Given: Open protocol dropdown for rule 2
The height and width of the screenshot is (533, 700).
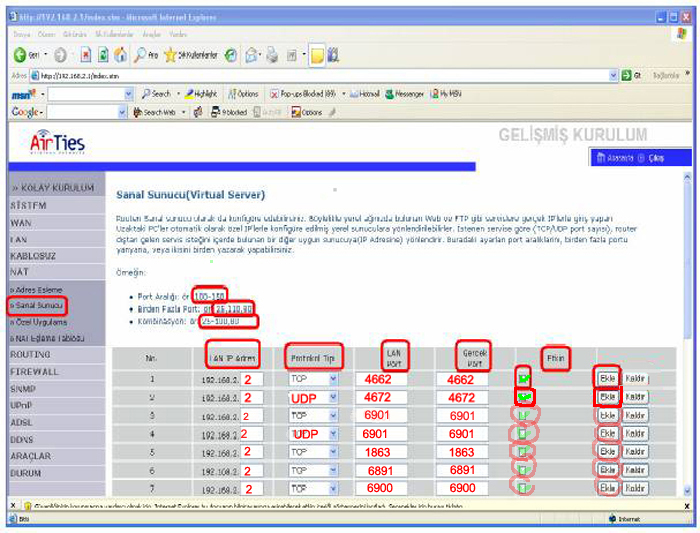Looking at the screenshot, I should point(333,397).
